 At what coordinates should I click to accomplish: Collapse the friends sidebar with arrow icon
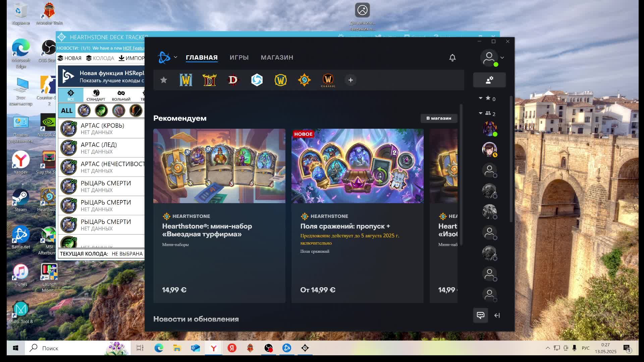pyautogui.click(x=497, y=315)
